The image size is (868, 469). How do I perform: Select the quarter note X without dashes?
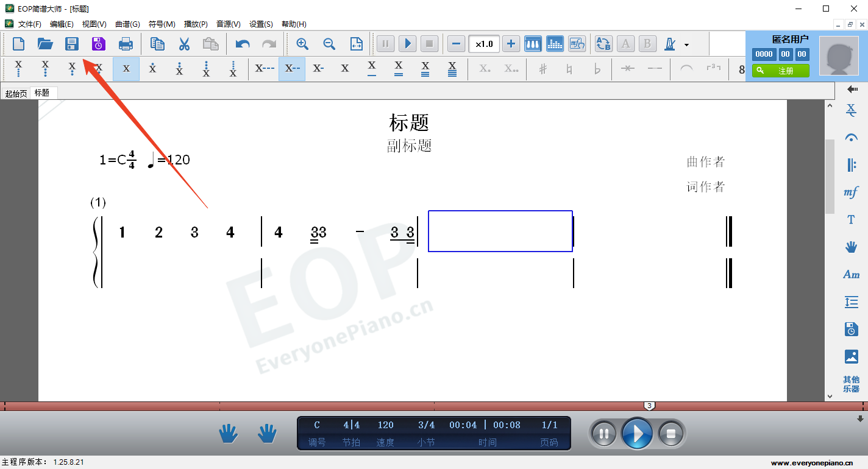click(x=345, y=69)
